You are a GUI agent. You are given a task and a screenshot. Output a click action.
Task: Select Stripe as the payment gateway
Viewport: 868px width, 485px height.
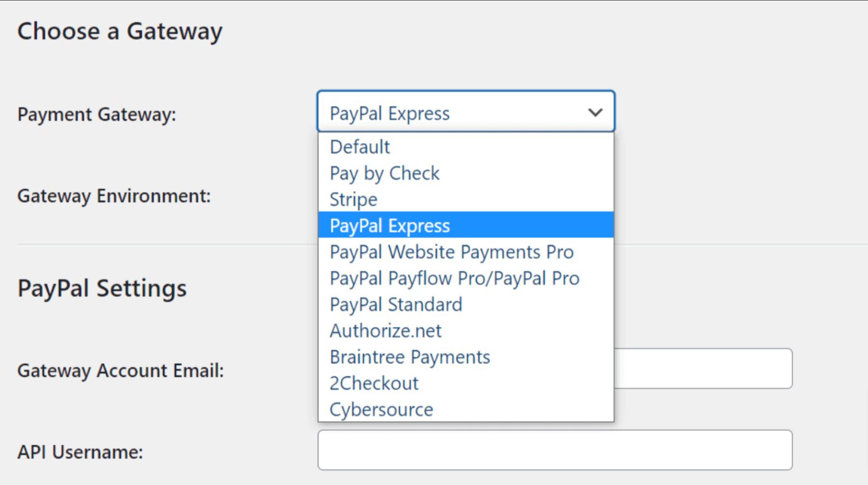[353, 199]
